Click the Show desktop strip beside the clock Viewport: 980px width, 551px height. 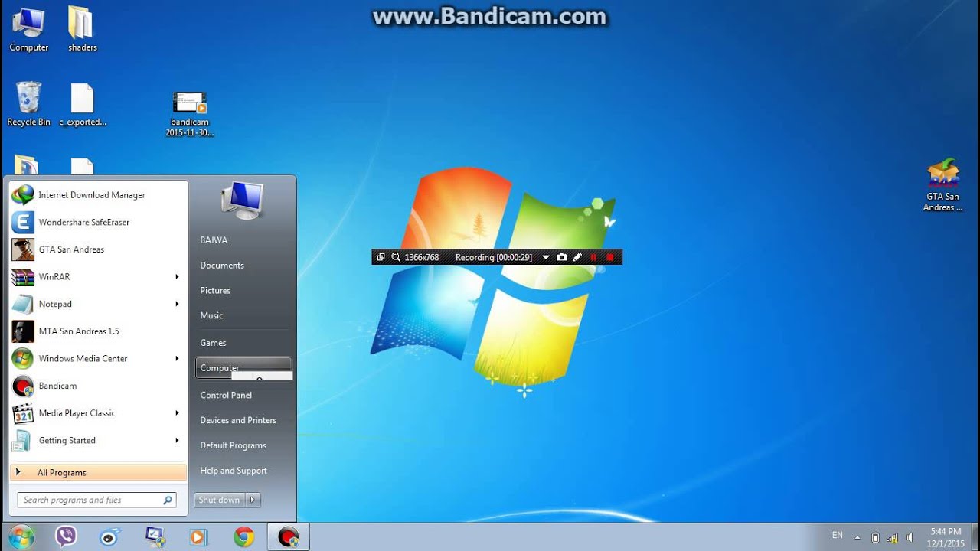point(975,536)
